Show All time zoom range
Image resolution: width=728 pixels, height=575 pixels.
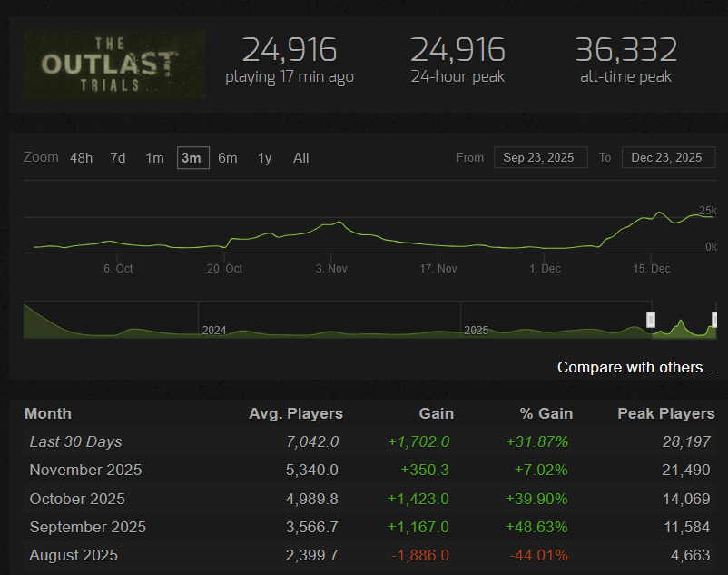click(300, 158)
